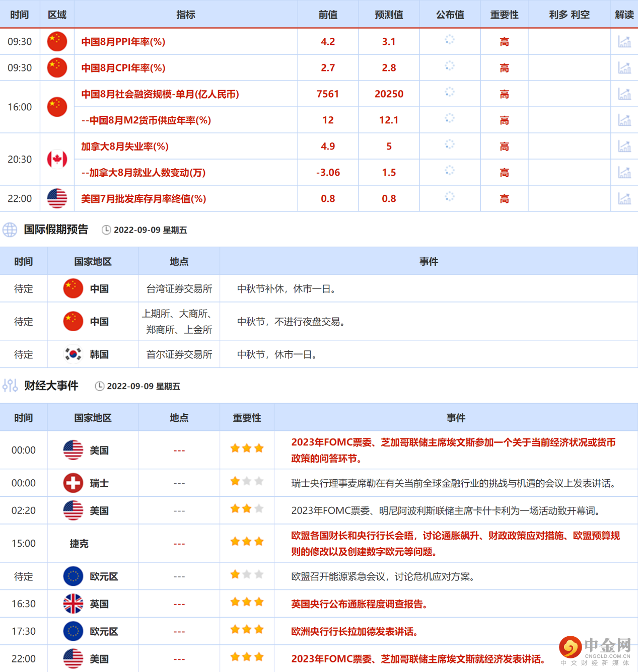Image resolution: width=638 pixels, height=672 pixels.
Task: Select the 重要性 column header
Action: (x=504, y=15)
